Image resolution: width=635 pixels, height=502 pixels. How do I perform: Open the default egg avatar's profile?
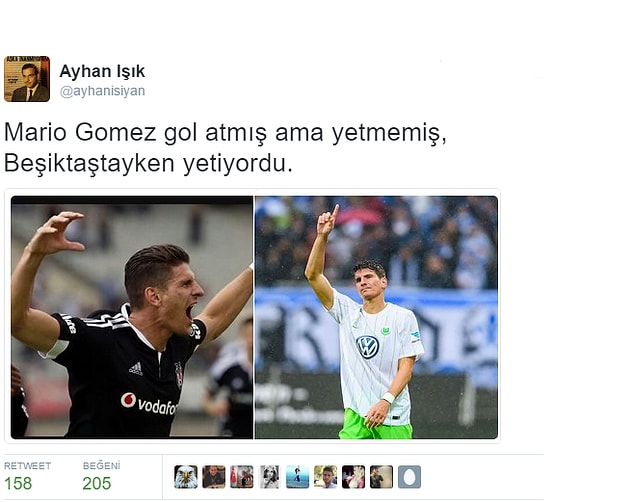(x=409, y=476)
